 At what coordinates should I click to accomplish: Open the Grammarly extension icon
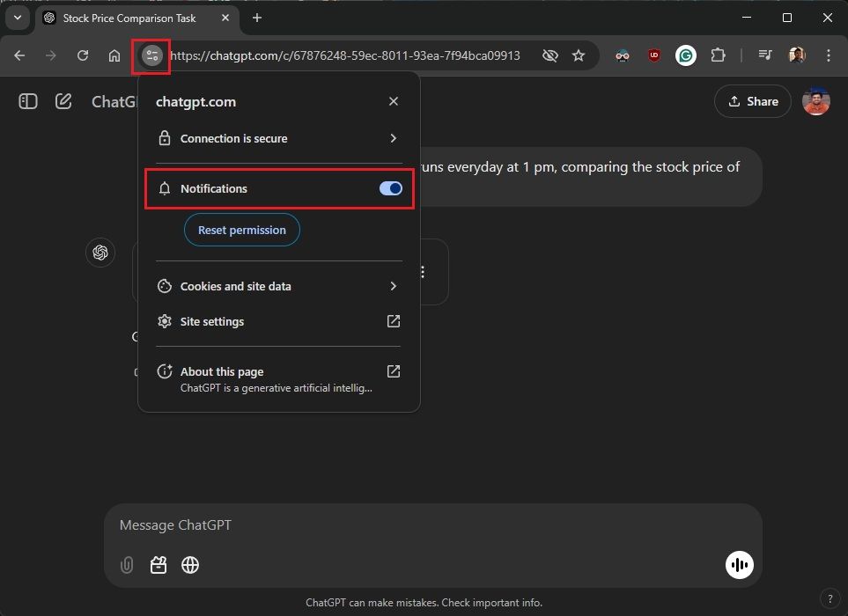[x=686, y=55]
